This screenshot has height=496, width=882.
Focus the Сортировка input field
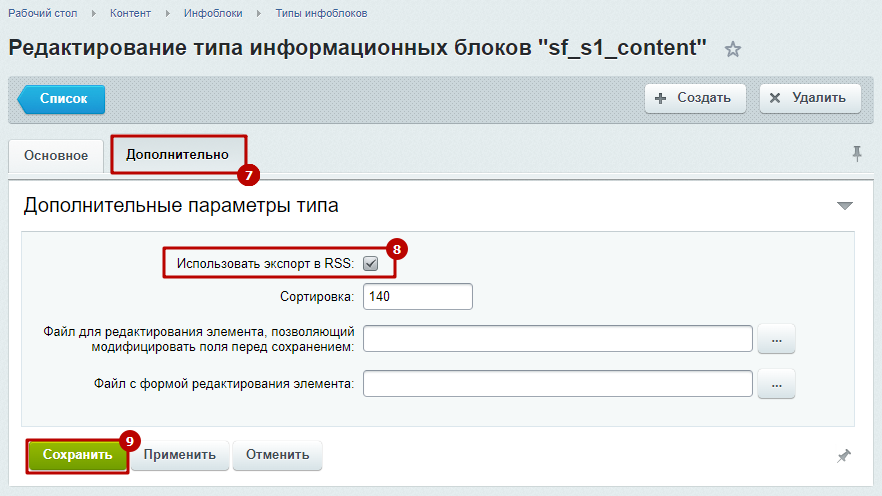417,297
